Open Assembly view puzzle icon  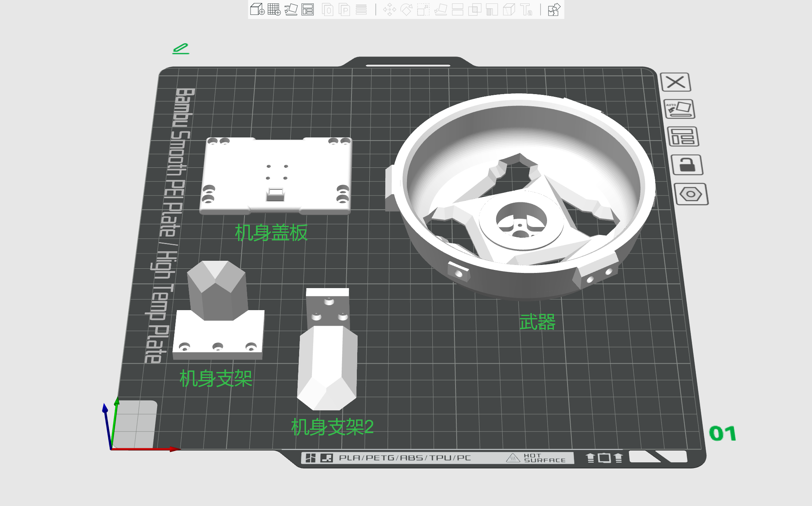pyautogui.click(x=554, y=9)
